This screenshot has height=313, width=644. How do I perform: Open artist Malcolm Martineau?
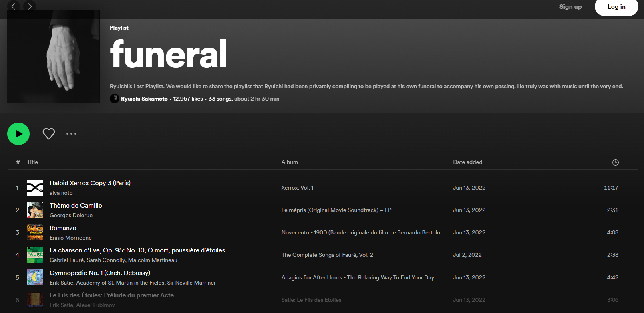pos(153,260)
